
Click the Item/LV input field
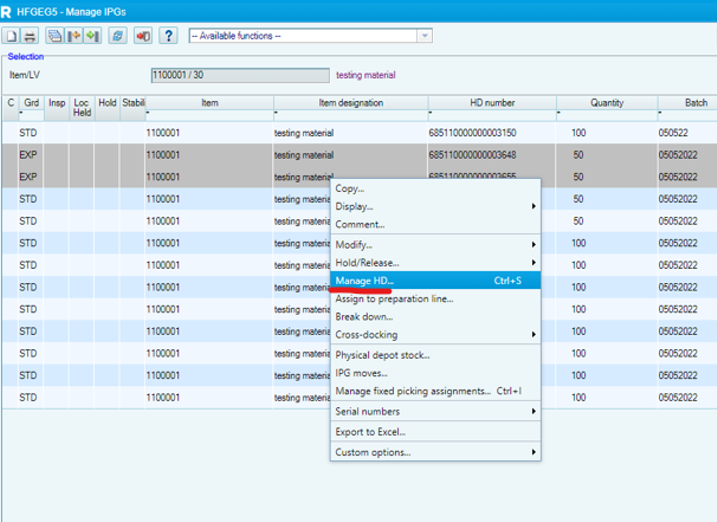point(239,75)
